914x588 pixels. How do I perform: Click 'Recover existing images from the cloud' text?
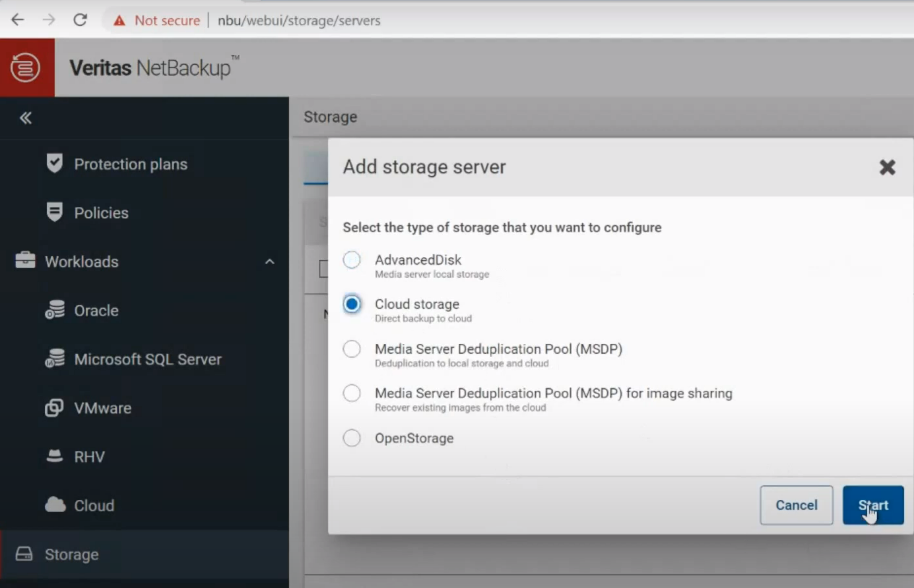460,408
